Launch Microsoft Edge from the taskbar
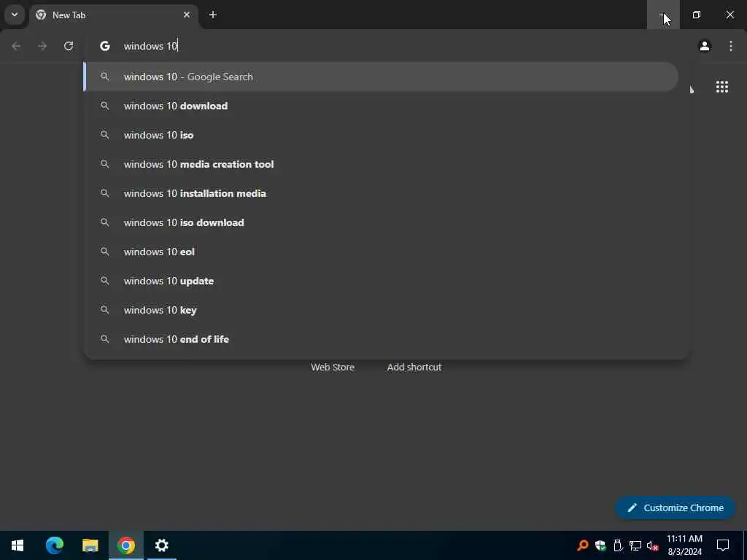This screenshot has width=747, height=560. click(x=54, y=545)
